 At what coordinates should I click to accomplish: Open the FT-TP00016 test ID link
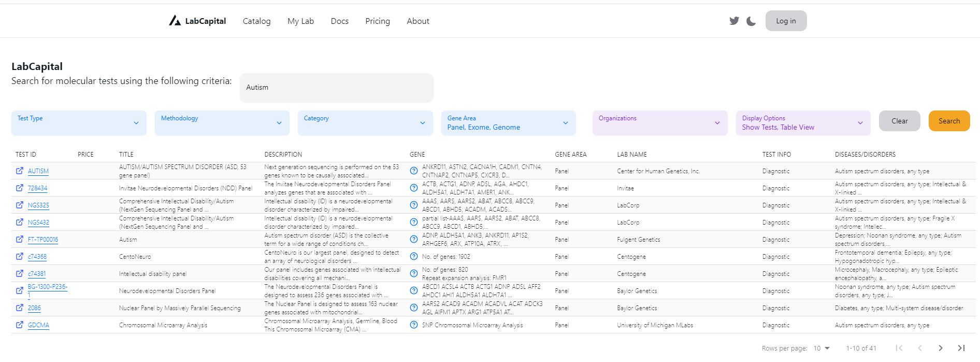click(x=43, y=240)
